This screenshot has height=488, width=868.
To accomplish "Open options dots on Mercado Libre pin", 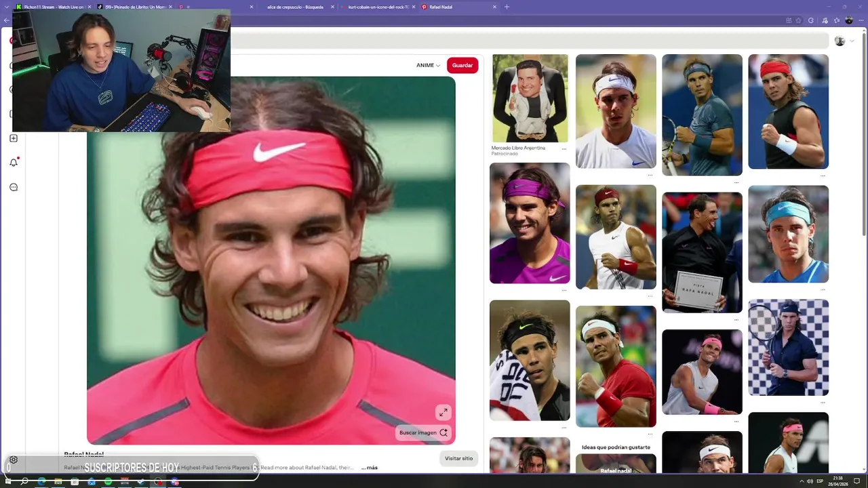I will pos(564,148).
